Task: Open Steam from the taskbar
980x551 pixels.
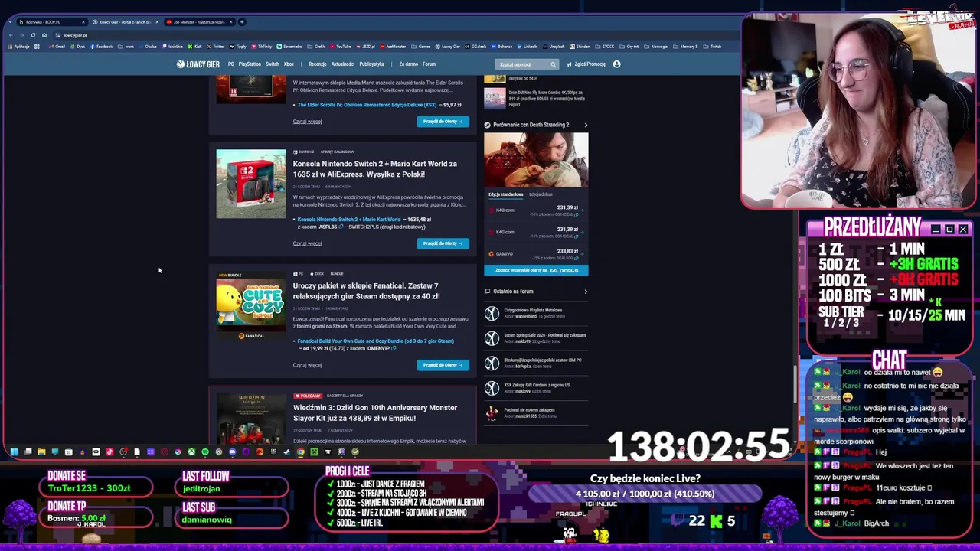Action: pyautogui.click(x=286, y=452)
